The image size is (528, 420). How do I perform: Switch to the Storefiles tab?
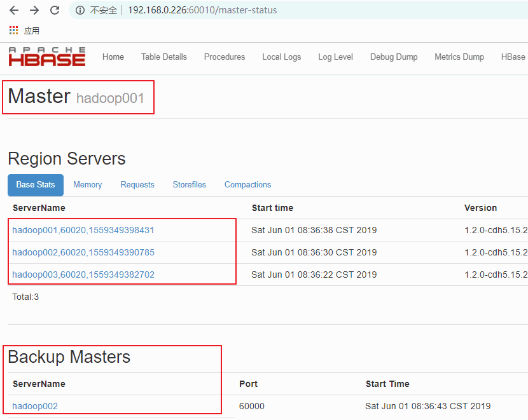190,185
